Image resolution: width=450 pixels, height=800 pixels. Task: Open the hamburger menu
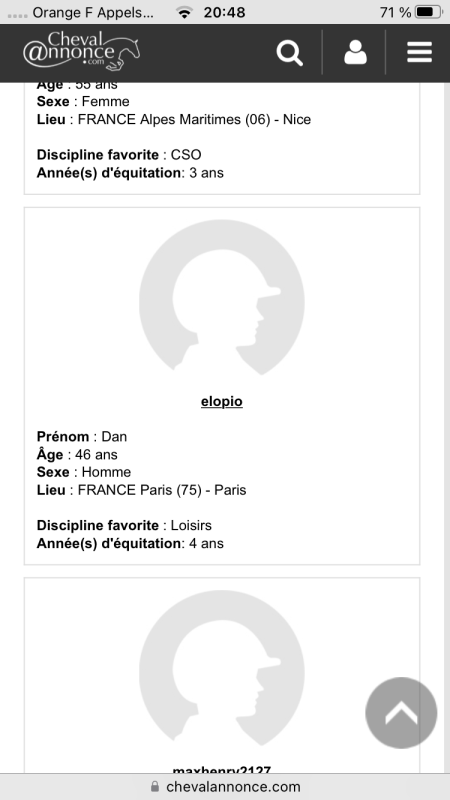419,53
